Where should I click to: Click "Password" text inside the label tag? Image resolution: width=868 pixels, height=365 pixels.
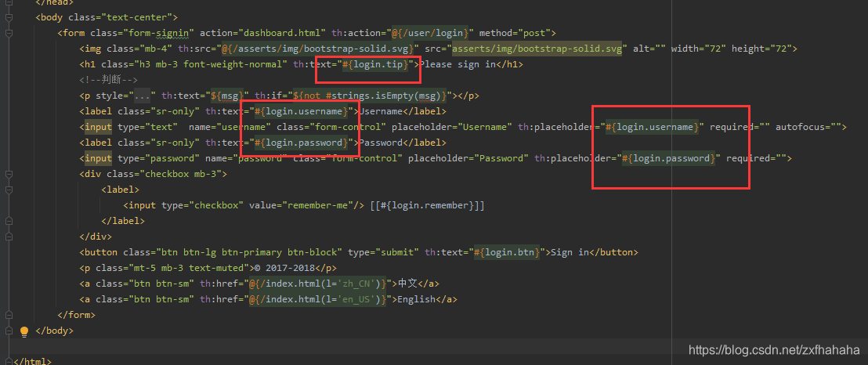[x=382, y=143]
